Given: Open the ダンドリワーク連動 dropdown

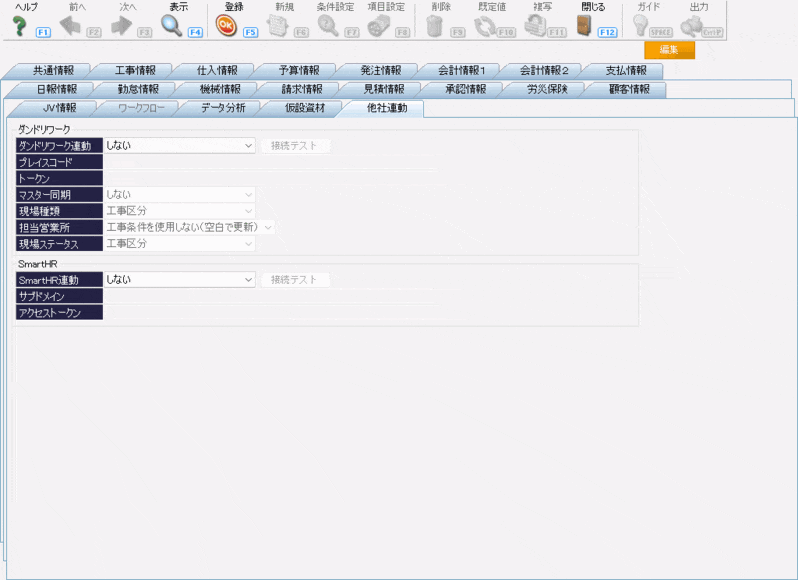Looking at the screenshot, I should [180, 145].
